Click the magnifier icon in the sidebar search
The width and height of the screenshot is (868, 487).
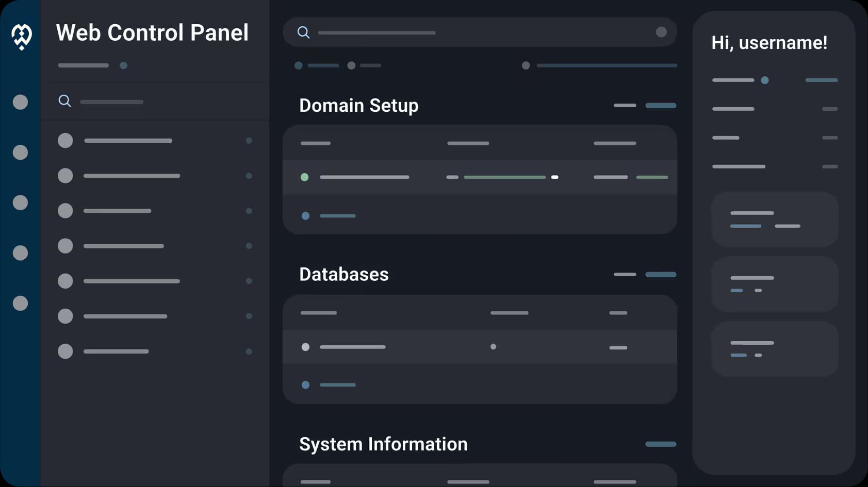click(x=64, y=101)
